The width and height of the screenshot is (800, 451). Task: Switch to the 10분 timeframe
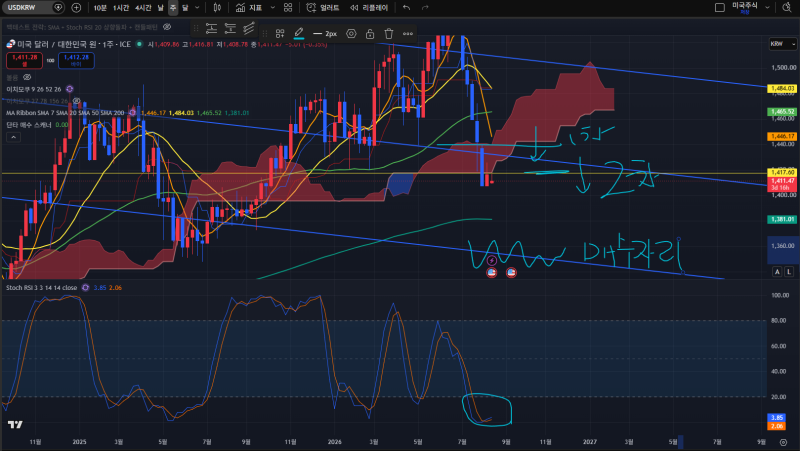100,8
